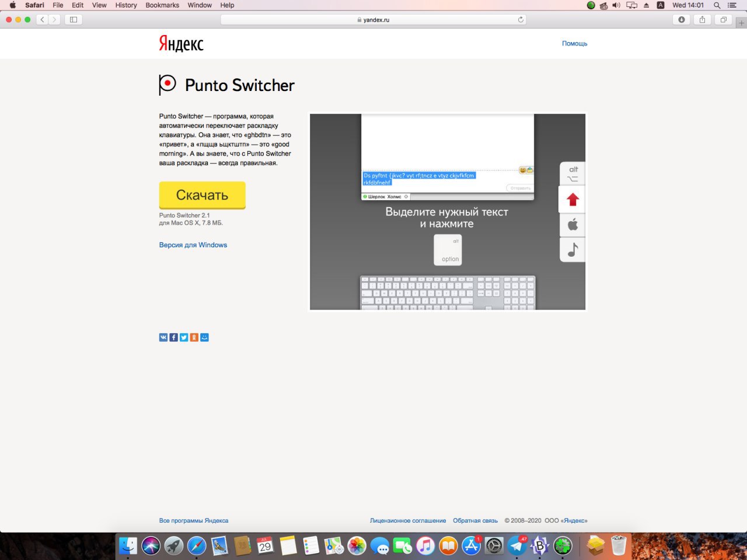The image size is (747, 560).
Task: Select the Apple logo slide tab
Action: (573, 225)
